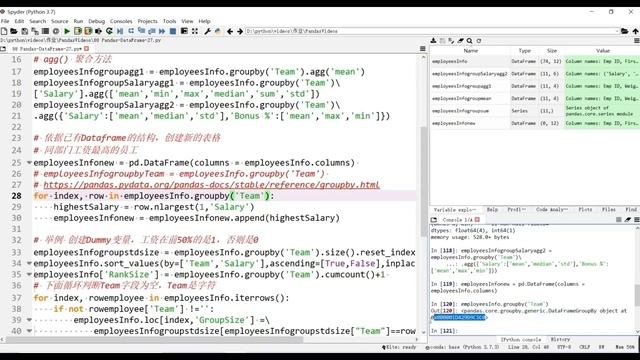Open the working directory path dropdown
Viewport: 640px width, 360px height.
pyautogui.click(x=617, y=31)
